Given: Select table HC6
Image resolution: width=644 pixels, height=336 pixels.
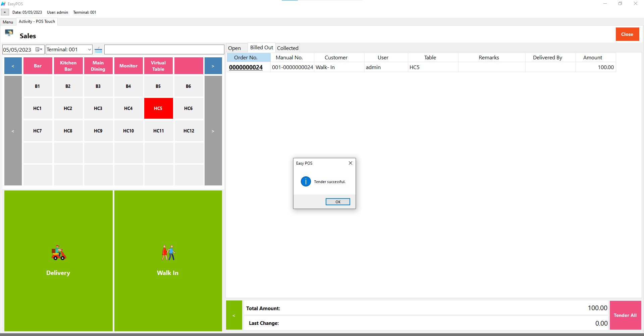Looking at the screenshot, I should (189, 108).
